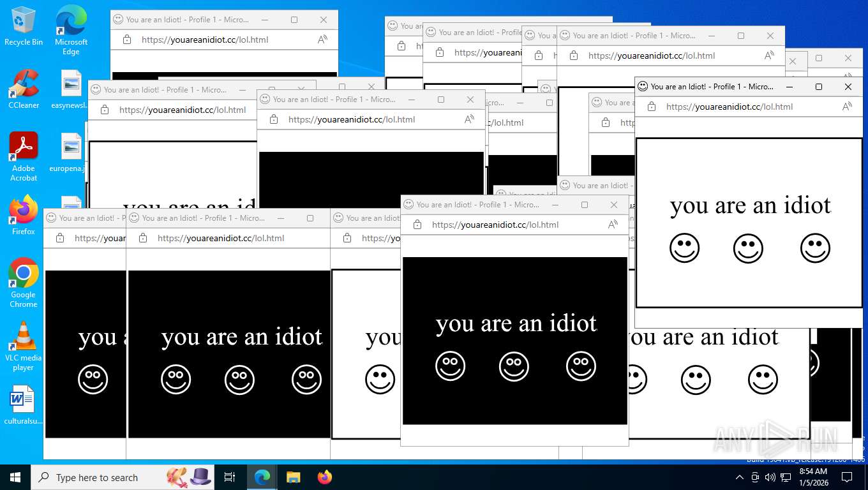
Task: Open Firefox from the taskbar
Action: pyautogui.click(x=325, y=477)
